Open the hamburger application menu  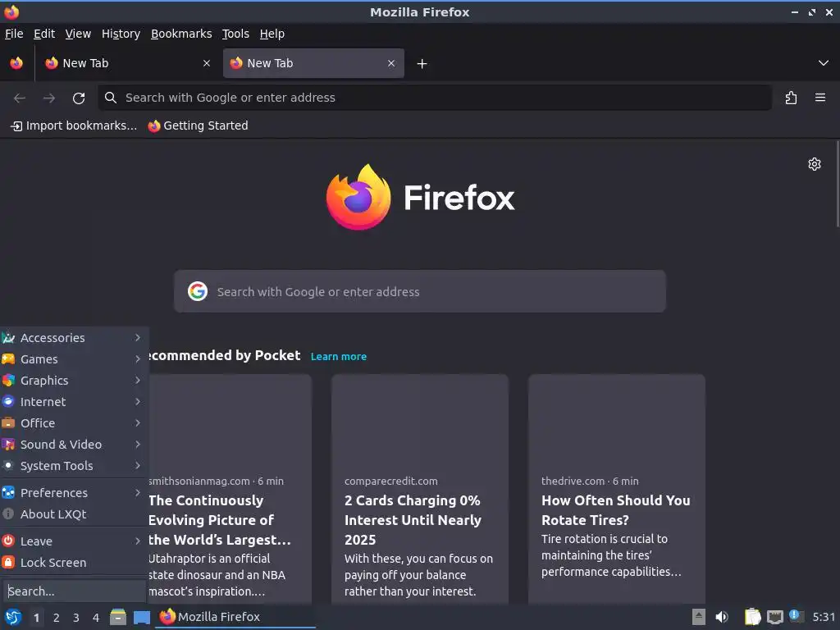(819, 98)
